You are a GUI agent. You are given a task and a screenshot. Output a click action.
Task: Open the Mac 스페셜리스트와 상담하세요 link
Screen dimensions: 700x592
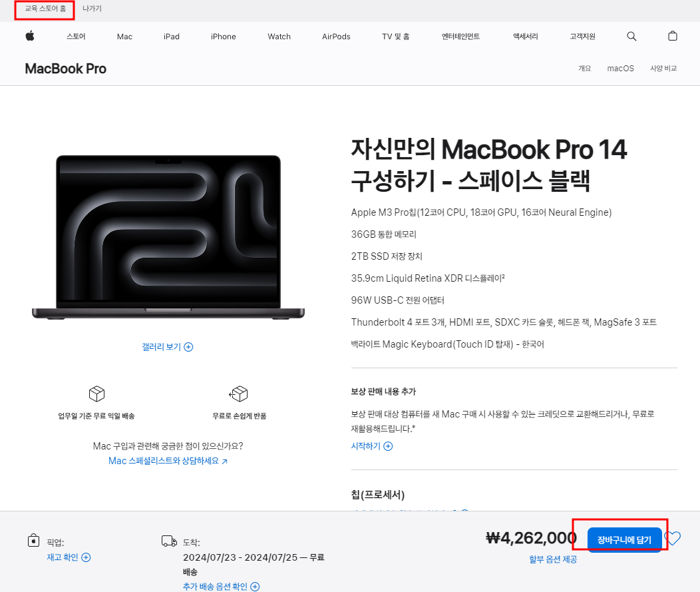point(168,460)
